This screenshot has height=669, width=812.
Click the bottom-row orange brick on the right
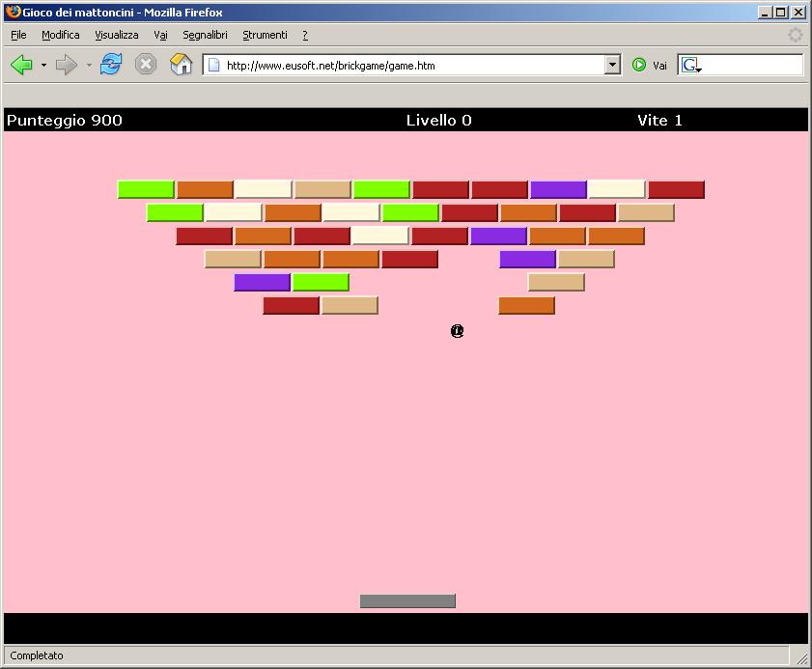coord(526,305)
